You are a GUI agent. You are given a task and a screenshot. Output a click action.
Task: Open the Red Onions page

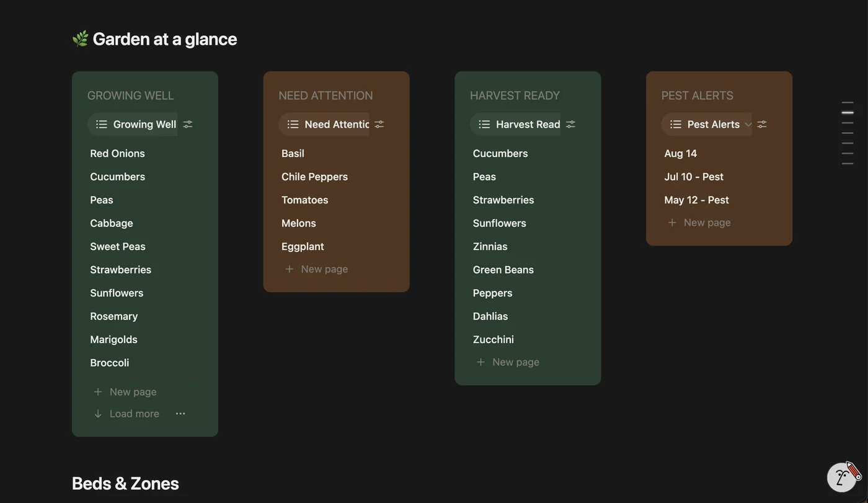118,153
